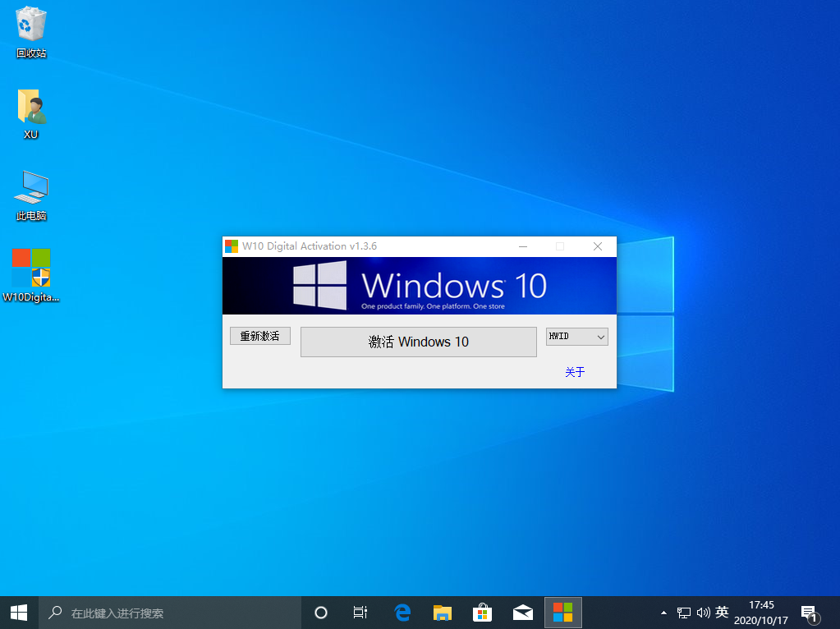Open the HWID activation mode dropdown
Viewport: 840px width, 629px height.
pos(576,336)
